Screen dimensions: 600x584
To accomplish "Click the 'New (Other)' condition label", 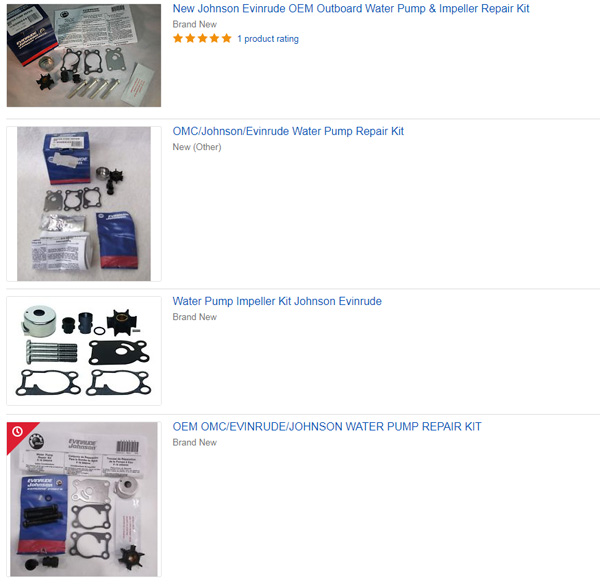I will pos(197,147).
